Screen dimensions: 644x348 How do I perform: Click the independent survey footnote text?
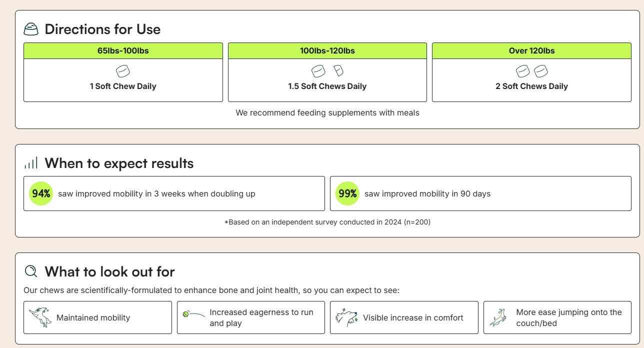327,222
